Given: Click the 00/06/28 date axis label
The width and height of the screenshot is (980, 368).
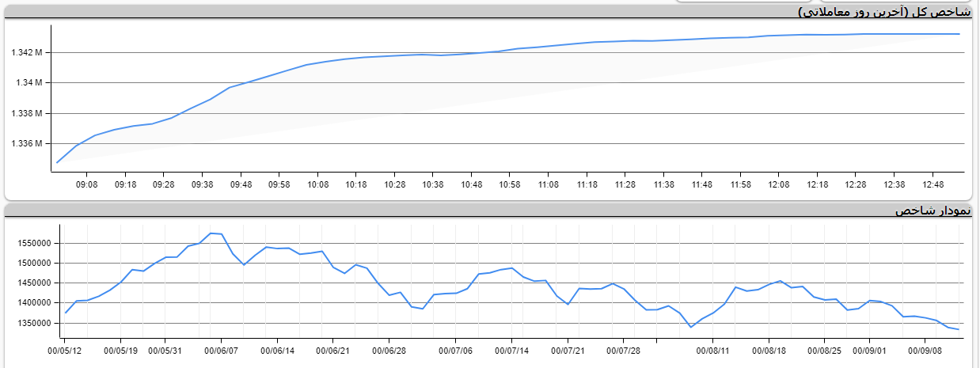Looking at the screenshot, I should click(389, 349).
